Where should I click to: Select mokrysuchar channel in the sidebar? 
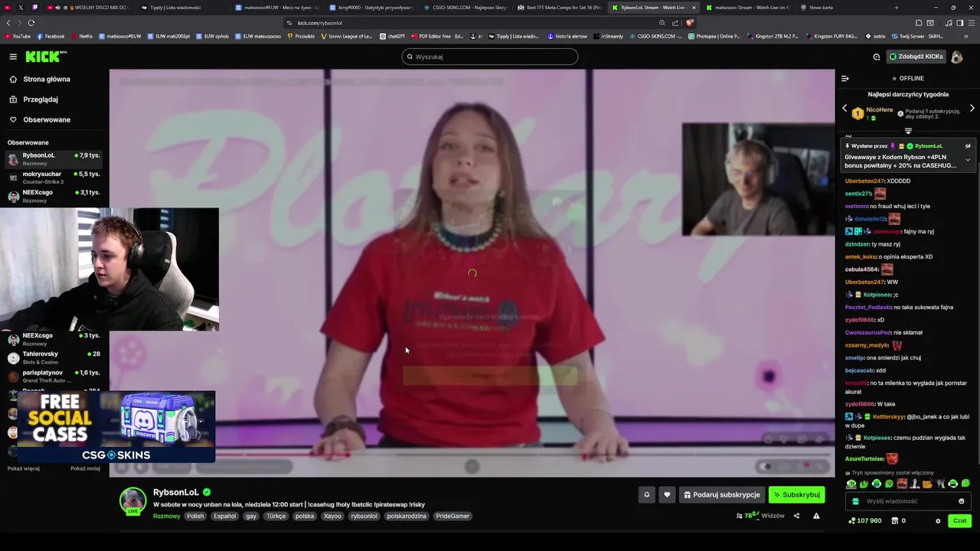coord(54,178)
